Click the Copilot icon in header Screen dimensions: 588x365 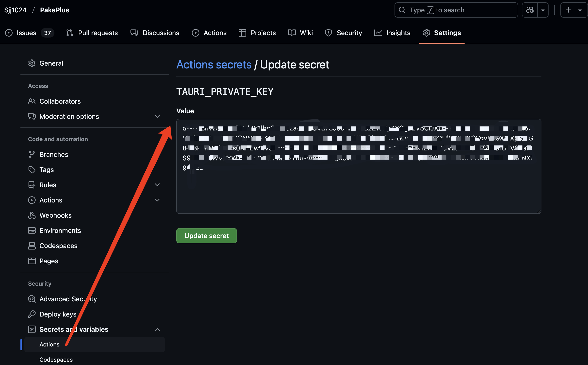(530, 10)
